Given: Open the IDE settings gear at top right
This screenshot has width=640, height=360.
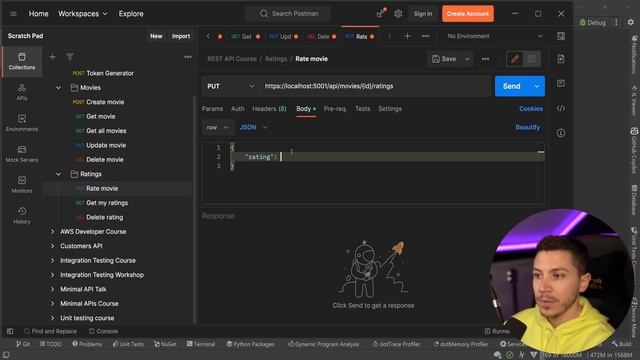Looking at the screenshot, I should (631, 22).
